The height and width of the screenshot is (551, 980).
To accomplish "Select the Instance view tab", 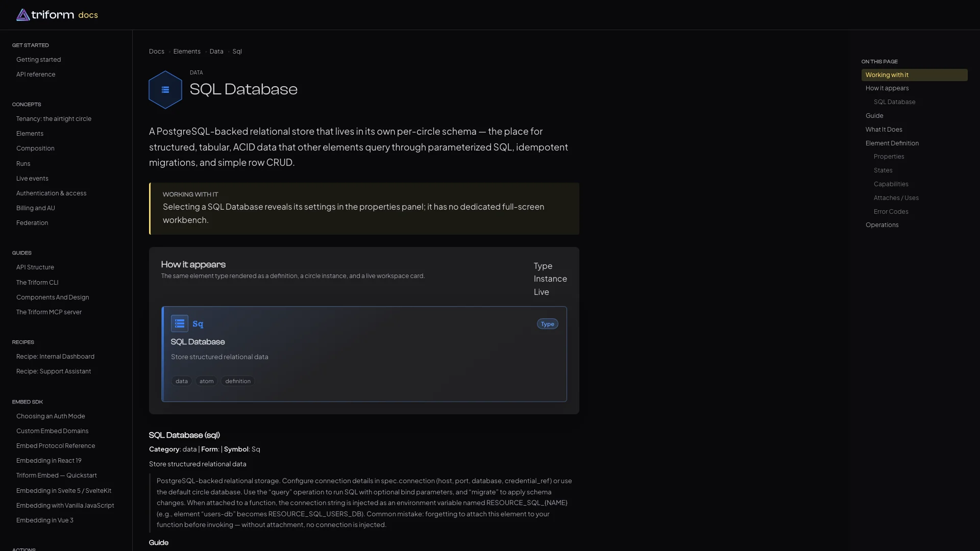I will 550,279.
